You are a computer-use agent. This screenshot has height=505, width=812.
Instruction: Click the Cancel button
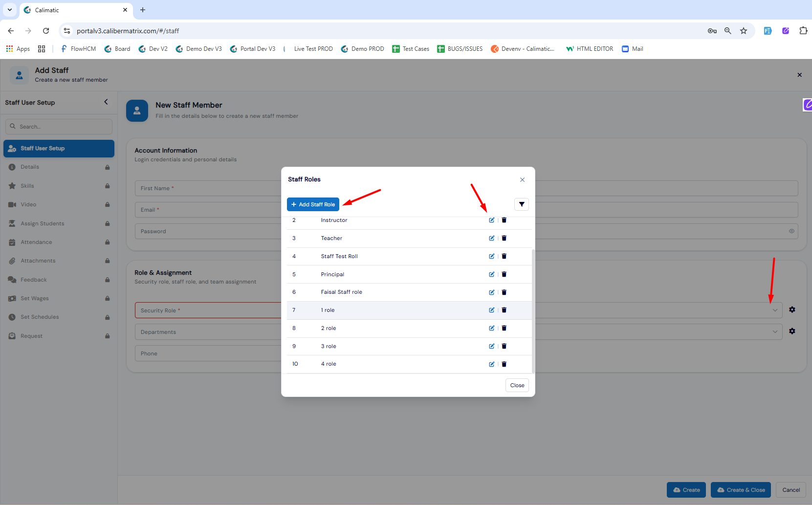(x=791, y=490)
